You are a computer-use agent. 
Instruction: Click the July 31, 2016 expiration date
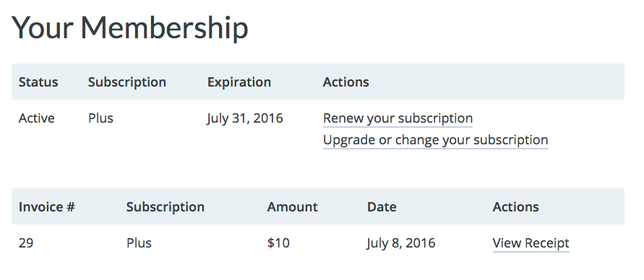(245, 118)
